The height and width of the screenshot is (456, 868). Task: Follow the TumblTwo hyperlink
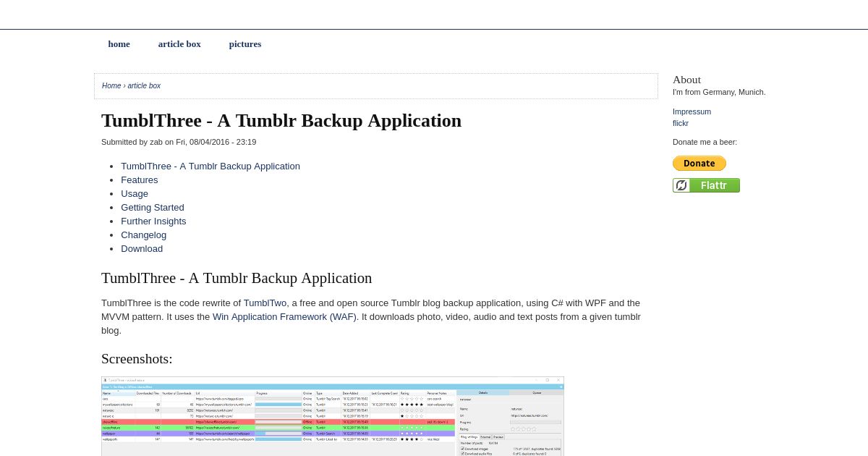(x=265, y=303)
